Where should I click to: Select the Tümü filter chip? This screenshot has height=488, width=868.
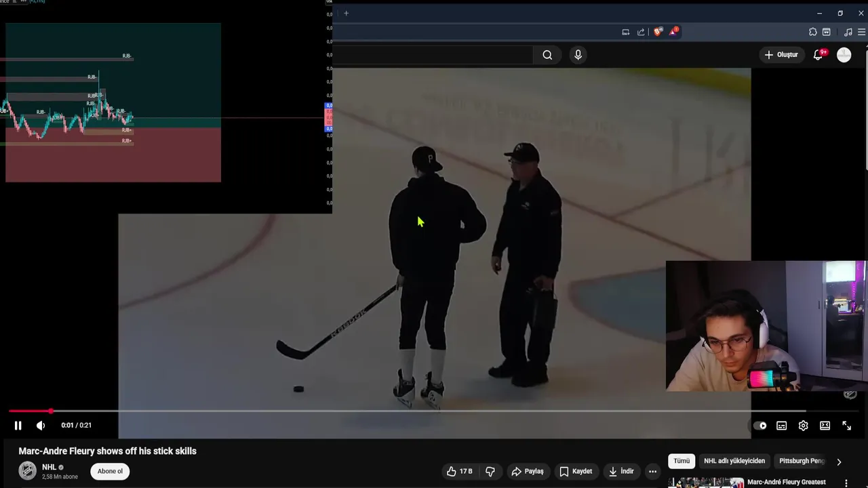682,461
